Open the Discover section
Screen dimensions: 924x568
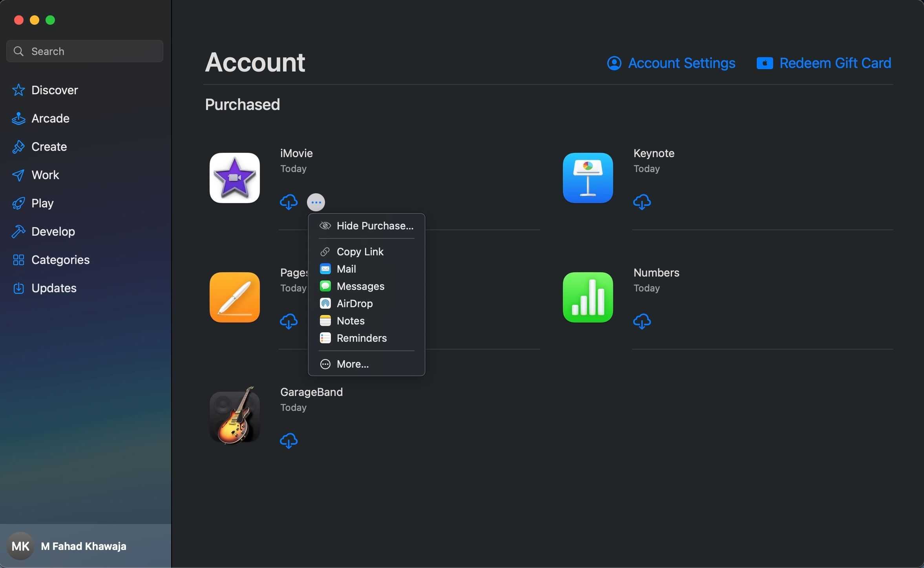click(x=85, y=90)
